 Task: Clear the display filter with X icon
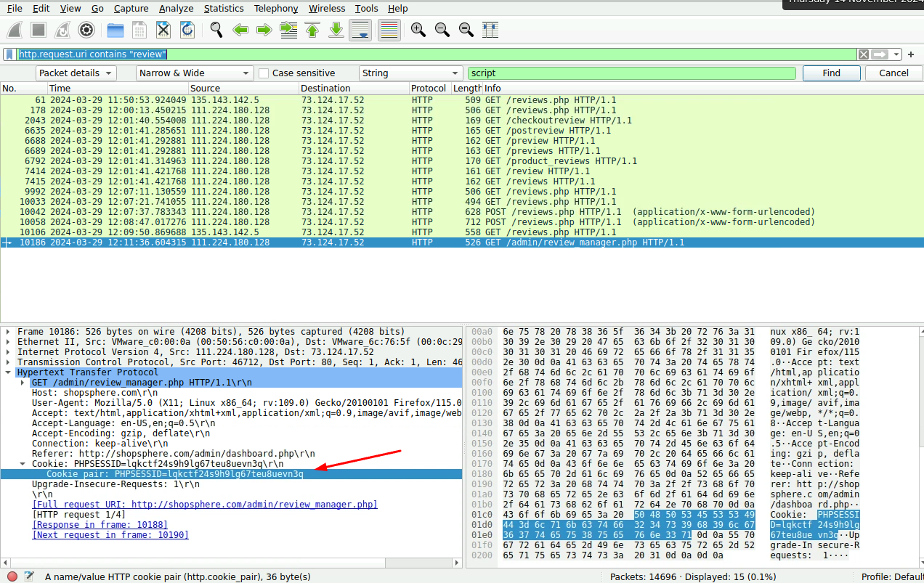[x=863, y=54]
